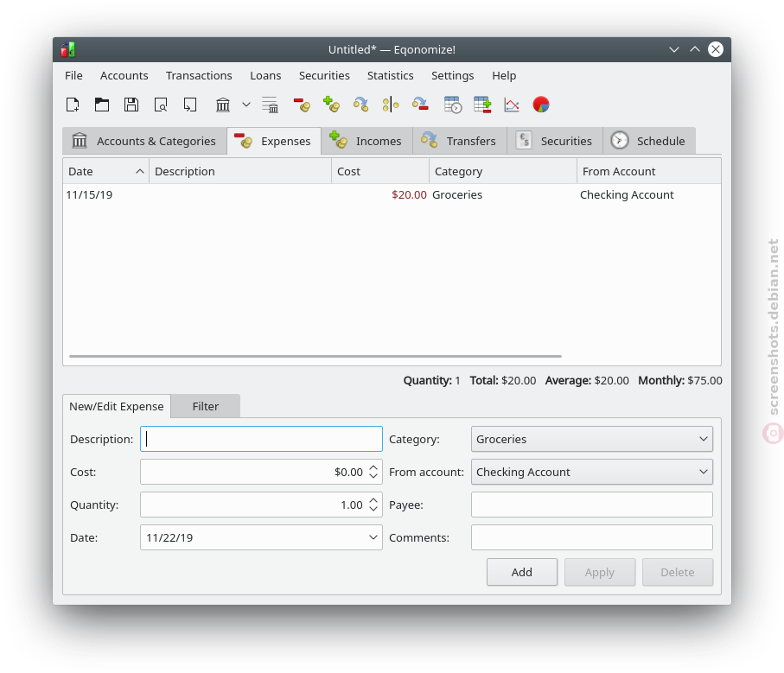Viewport: 784px width, 673px height.
Task: Sort by the Cost column header
Action: (380, 171)
